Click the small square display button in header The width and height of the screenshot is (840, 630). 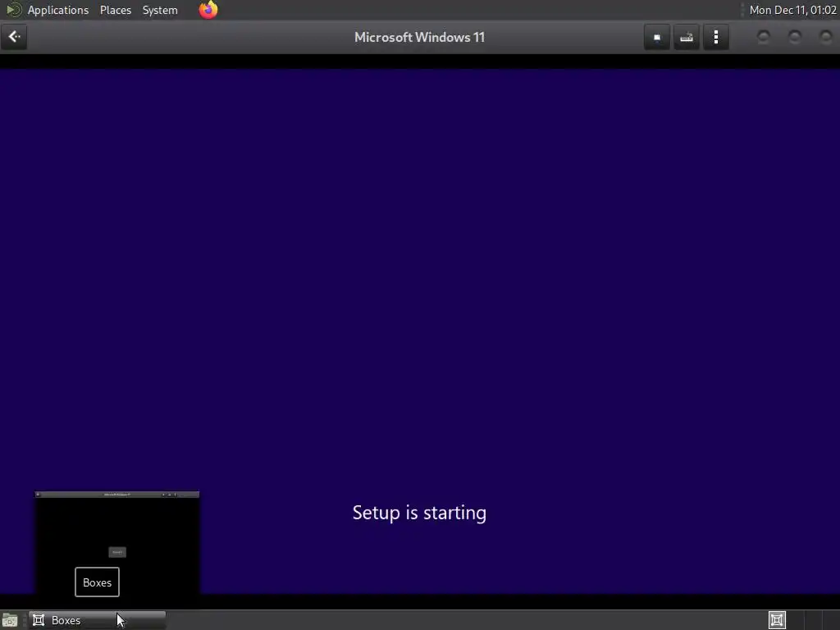coord(657,37)
